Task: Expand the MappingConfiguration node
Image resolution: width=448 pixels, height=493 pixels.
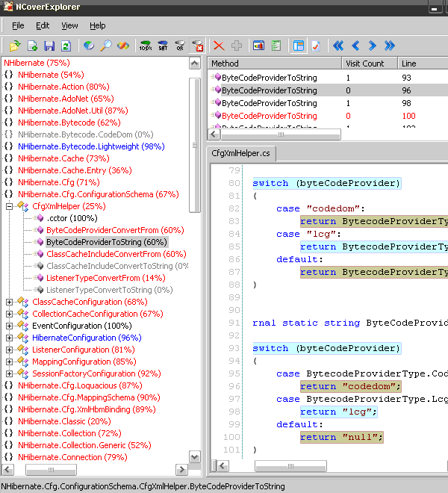Action: (9, 362)
